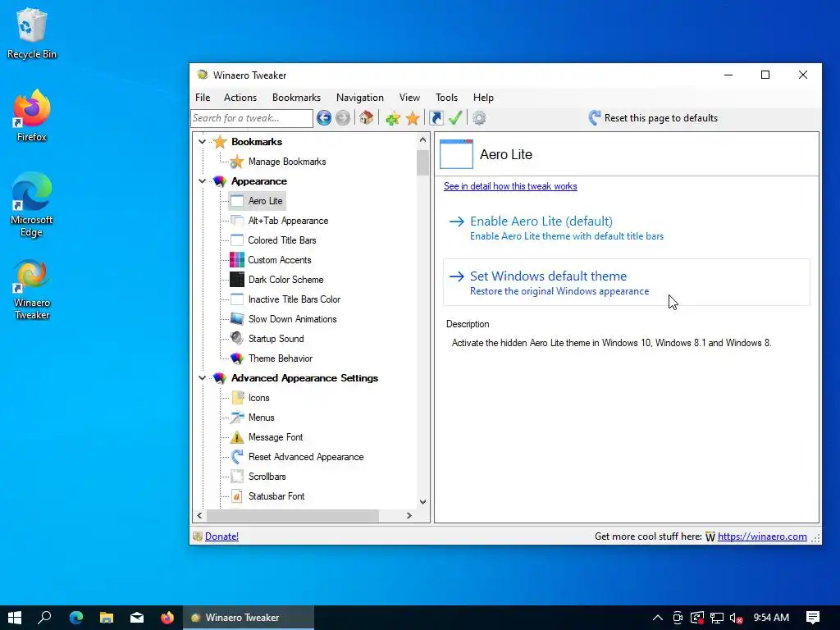This screenshot has width=840, height=630.
Task: Select the Message Font label
Action: 276,437
